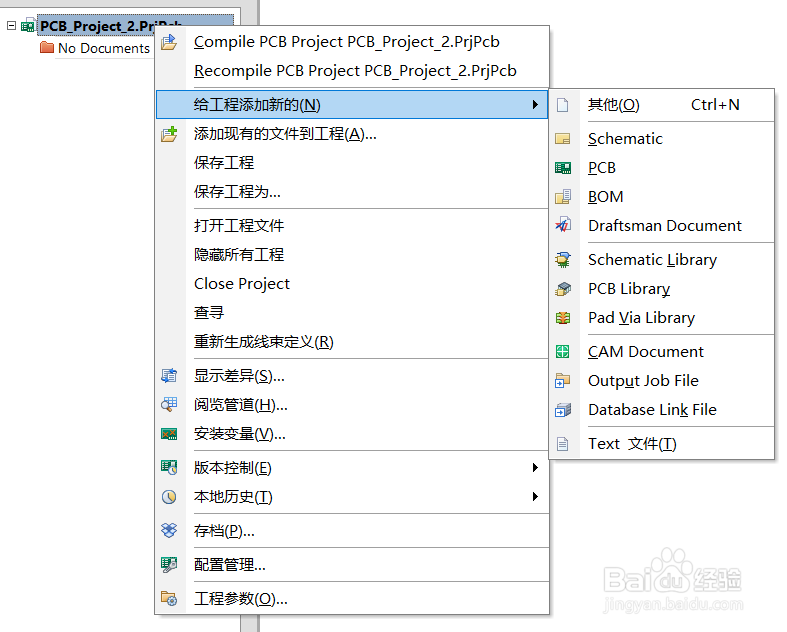
Task: Click the 工程参数 folder-gear icon
Action: [x=169, y=598]
